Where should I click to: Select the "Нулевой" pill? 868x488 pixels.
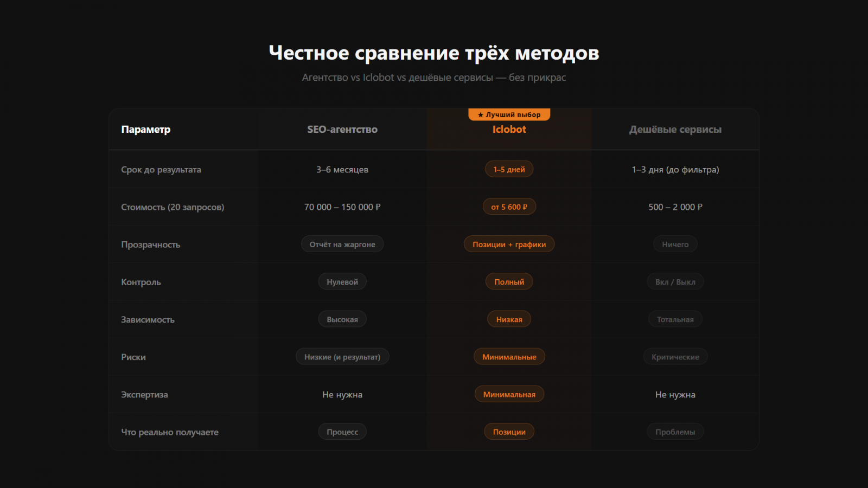click(342, 281)
